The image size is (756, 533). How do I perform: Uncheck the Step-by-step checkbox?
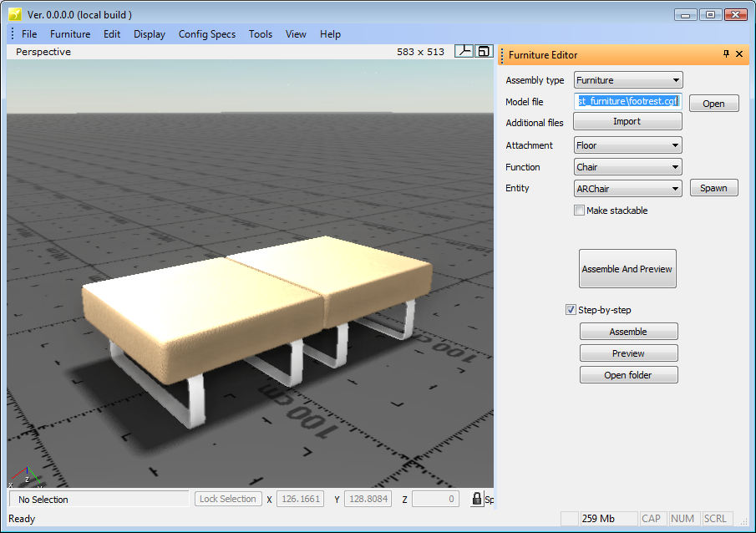click(x=571, y=310)
